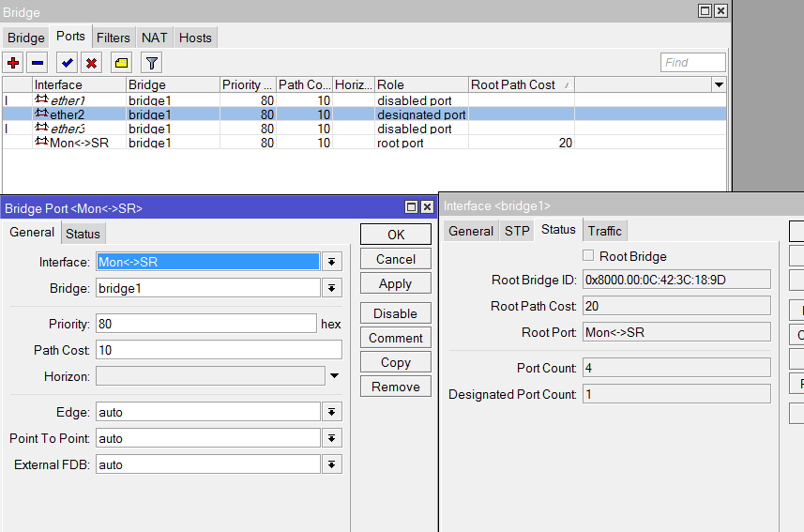Toggle the Root Bridge checkbox

(588, 255)
